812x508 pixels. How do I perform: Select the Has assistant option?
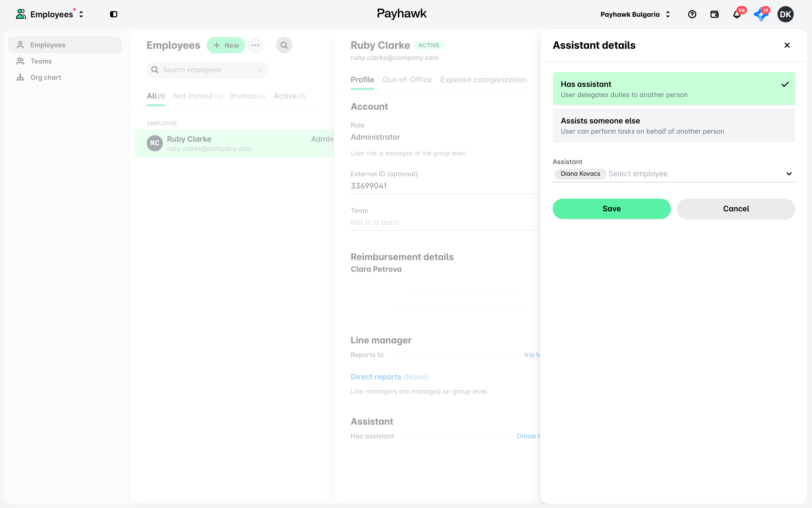coord(674,89)
